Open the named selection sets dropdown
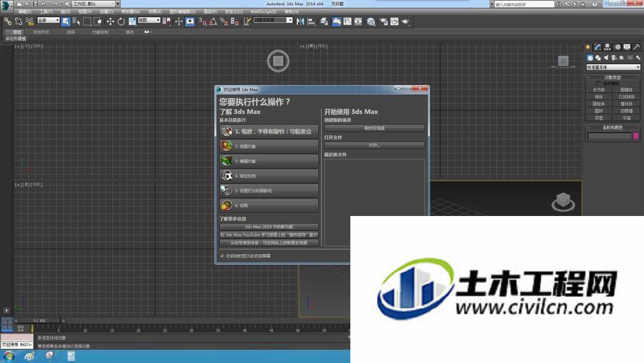The image size is (644, 363). pos(272,20)
